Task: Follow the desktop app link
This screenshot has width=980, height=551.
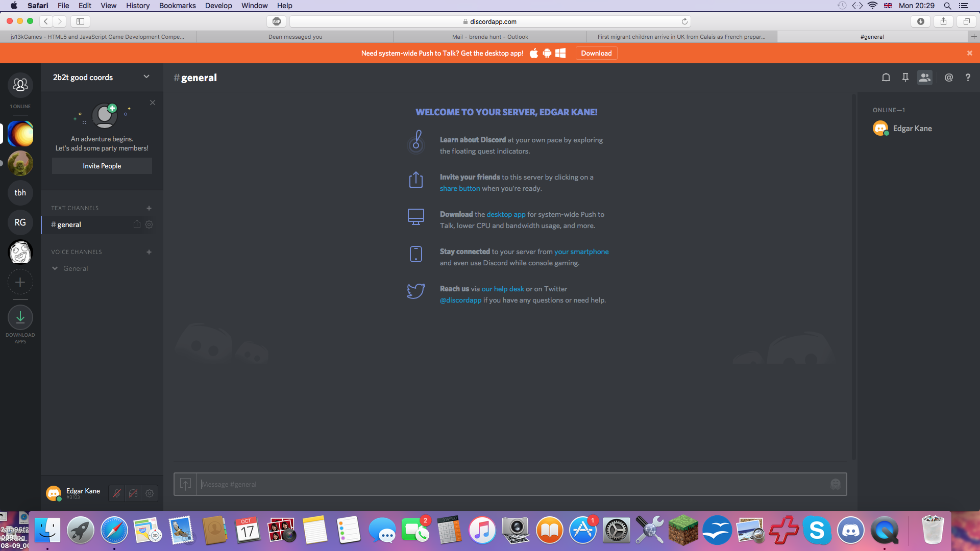Action: [506, 214]
